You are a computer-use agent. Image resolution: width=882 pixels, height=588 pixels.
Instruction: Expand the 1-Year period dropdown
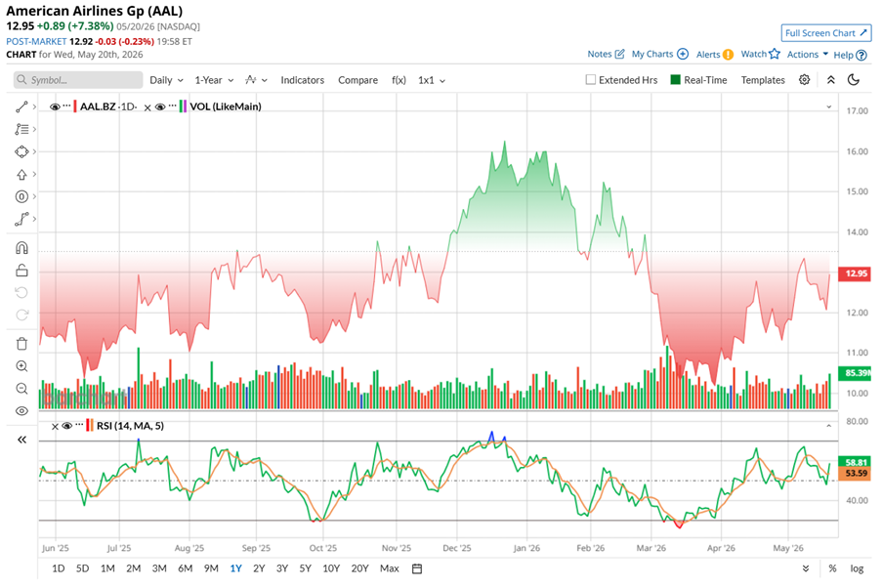(214, 80)
